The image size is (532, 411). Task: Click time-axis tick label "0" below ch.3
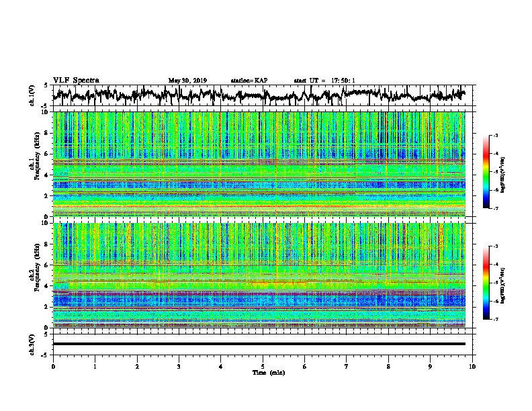[53, 367]
